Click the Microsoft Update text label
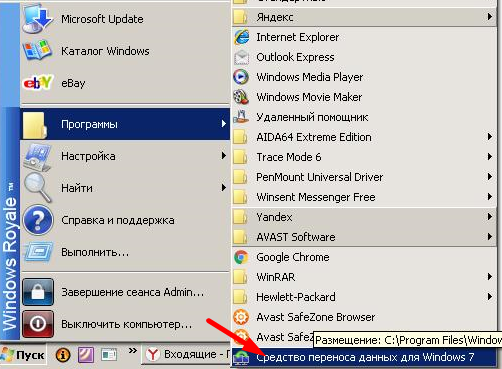 (102, 19)
